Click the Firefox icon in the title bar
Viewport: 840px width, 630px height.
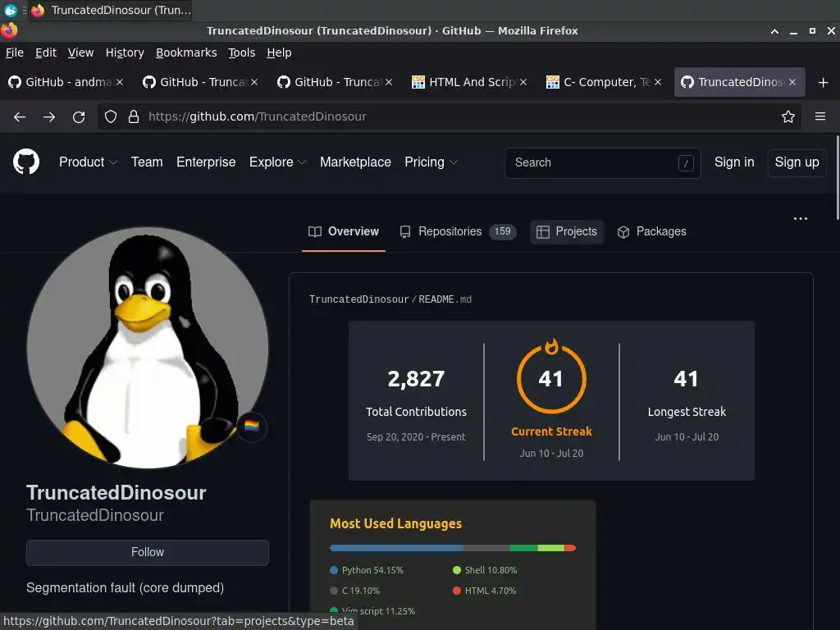click(x=9, y=30)
